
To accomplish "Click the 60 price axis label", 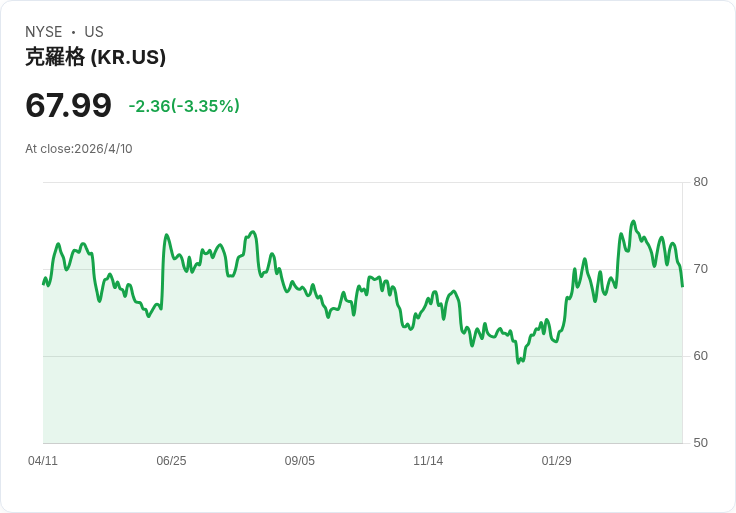I will (700, 356).
